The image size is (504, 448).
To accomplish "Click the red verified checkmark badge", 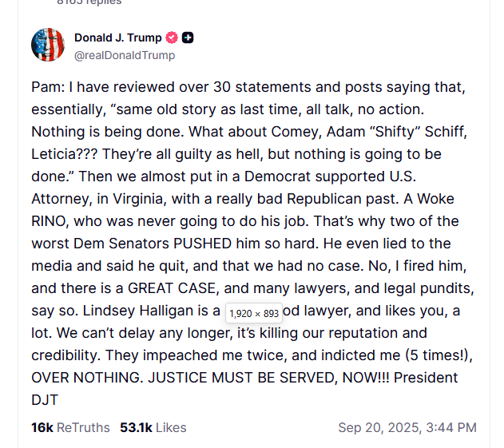I will pyautogui.click(x=171, y=38).
